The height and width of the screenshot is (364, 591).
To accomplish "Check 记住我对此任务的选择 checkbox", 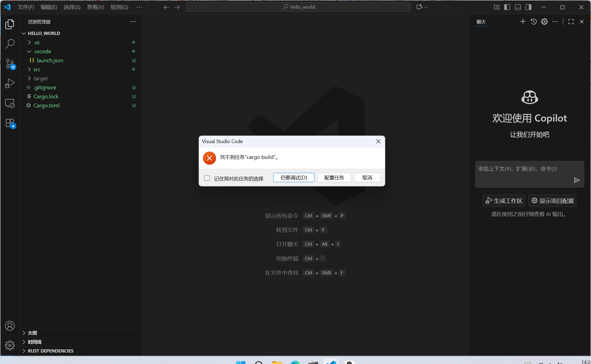I will (207, 178).
